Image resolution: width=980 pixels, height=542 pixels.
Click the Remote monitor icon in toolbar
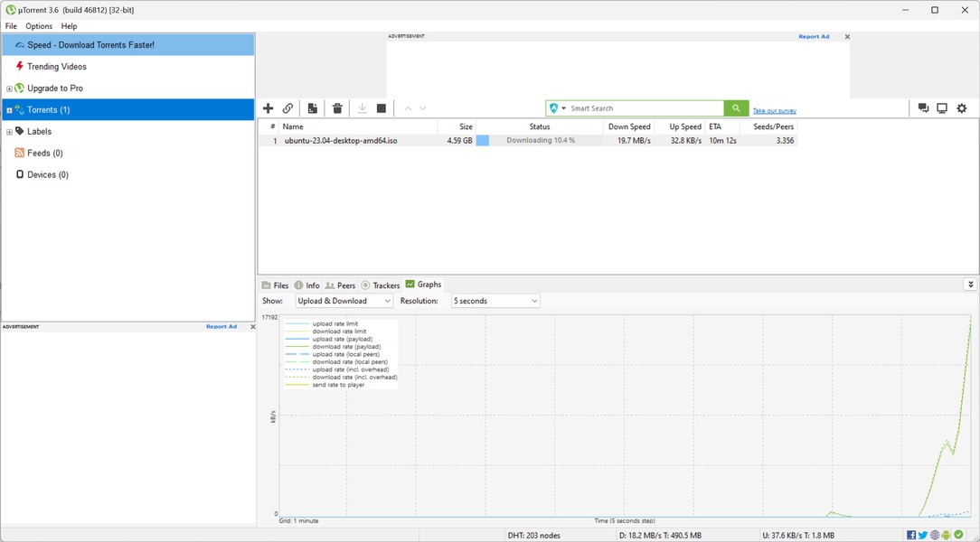coord(942,108)
